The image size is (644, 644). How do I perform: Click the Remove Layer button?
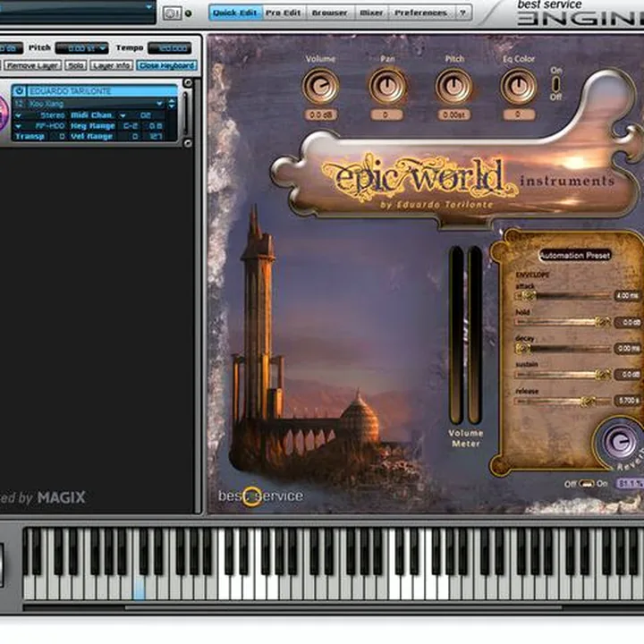point(33,65)
